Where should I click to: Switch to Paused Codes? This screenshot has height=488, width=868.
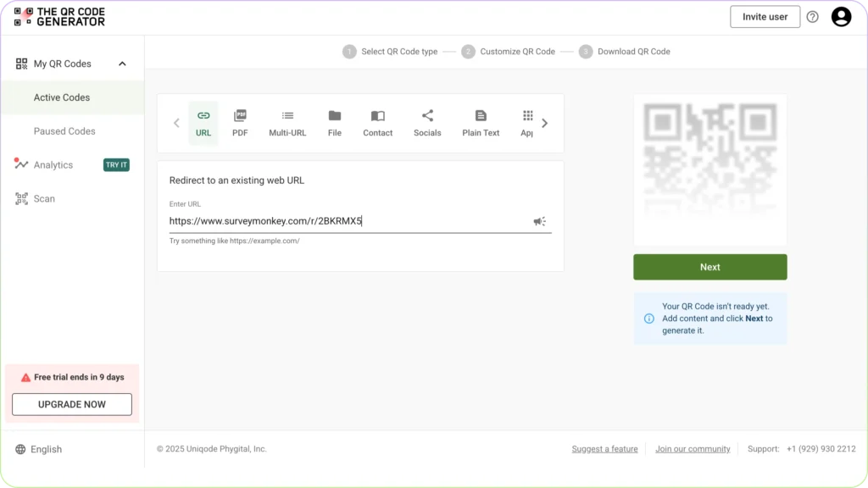63,130
